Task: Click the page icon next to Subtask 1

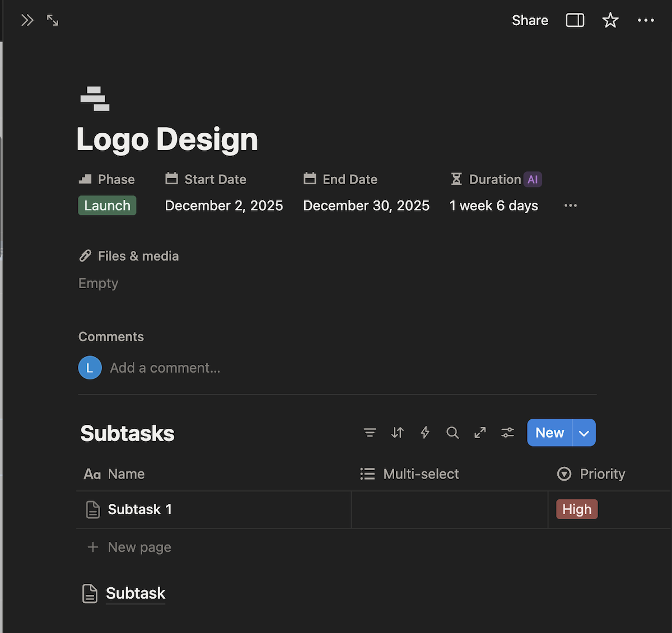Action: pyautogui.click(x=92, y=509)
